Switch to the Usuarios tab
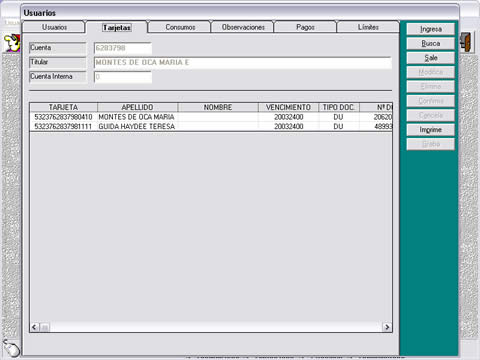 54,27
